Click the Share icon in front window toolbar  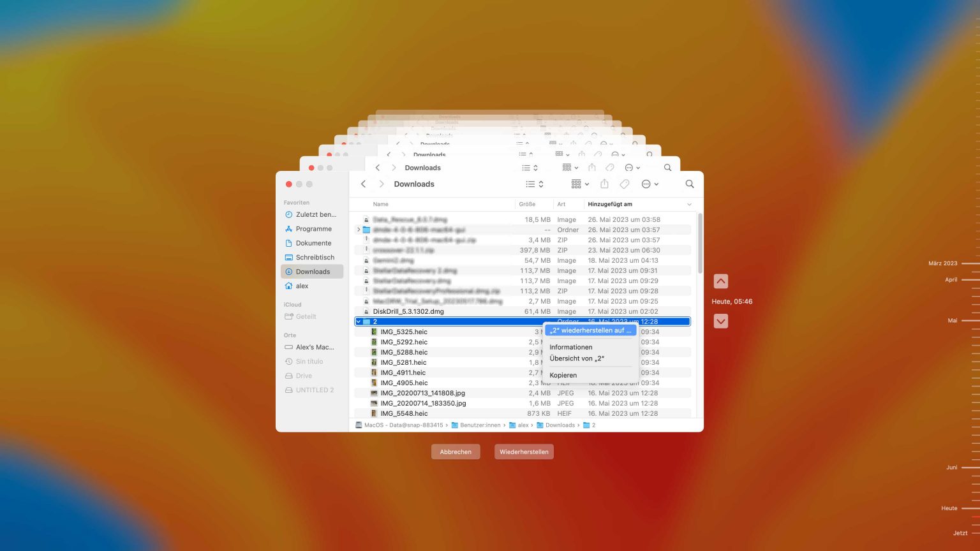[x=604, y=184]
